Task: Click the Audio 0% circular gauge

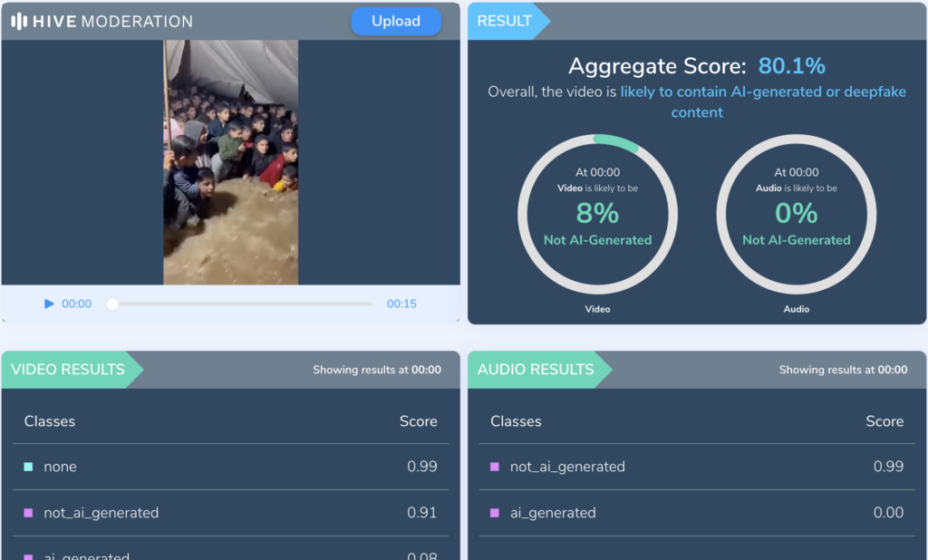Action: 796,214
